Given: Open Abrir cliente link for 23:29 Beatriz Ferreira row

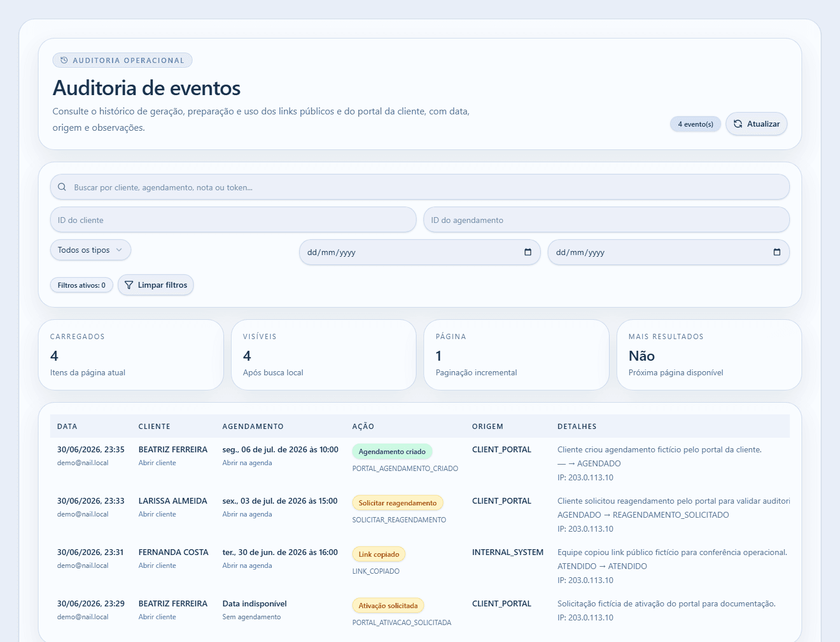Looking at the screenshot, I should point(157,617).
